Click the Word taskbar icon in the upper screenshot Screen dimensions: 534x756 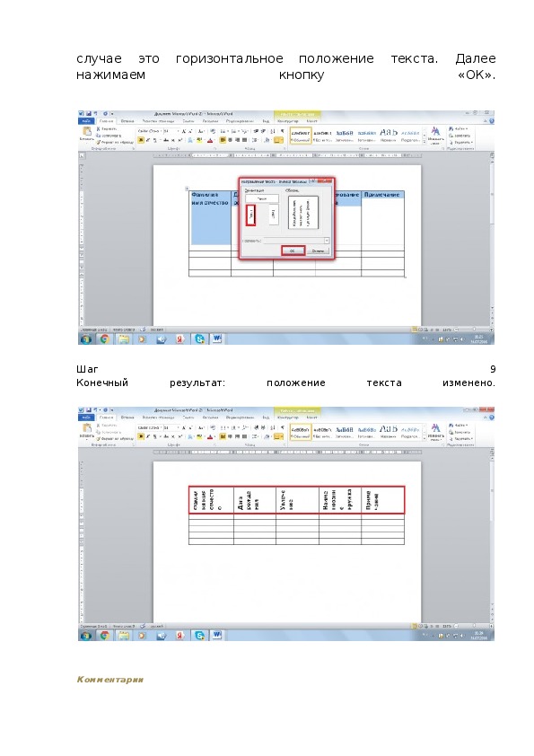point(217,339)
